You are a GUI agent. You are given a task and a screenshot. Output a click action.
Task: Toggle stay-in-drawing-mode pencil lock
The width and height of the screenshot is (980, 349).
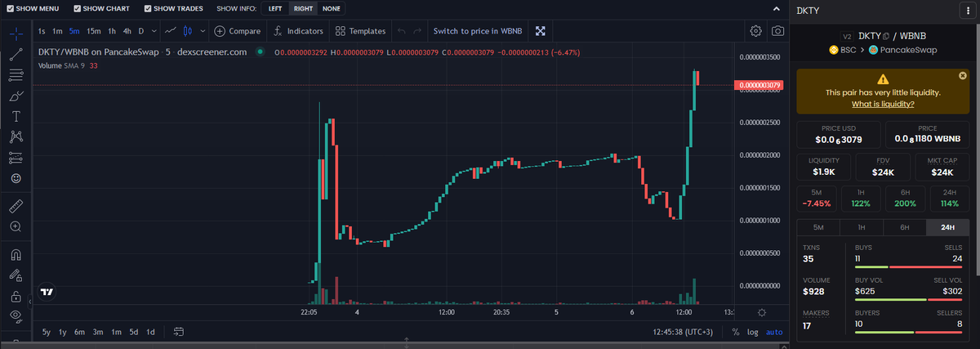click(x=16, y=275)
